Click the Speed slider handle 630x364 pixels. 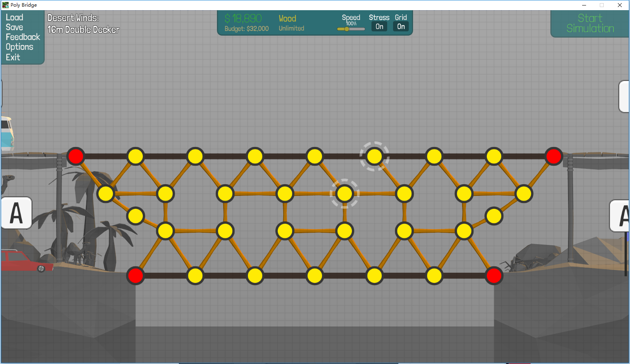click(x=347, y=29)
